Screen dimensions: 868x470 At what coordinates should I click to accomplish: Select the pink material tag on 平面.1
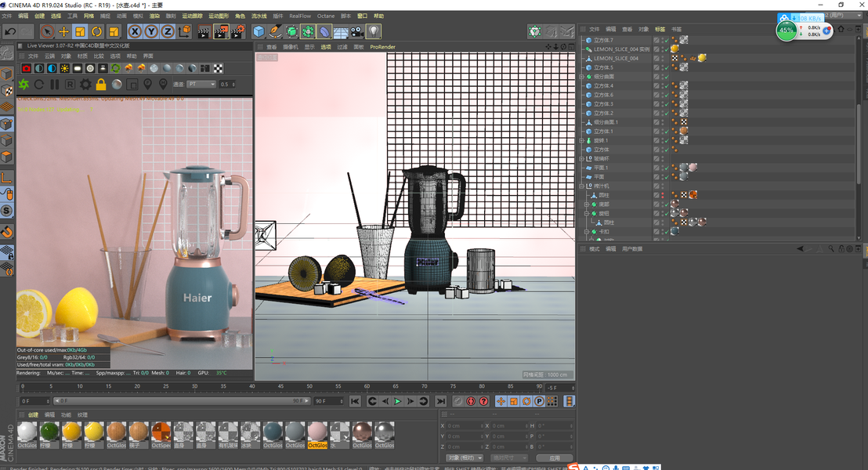pyautogui.click(x=693, y=167)
